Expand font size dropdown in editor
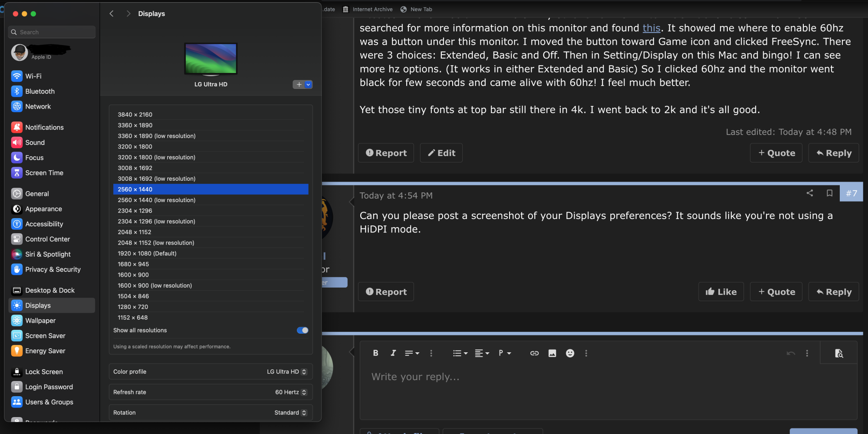The image size is (868, 434). [x=412, y=353]
